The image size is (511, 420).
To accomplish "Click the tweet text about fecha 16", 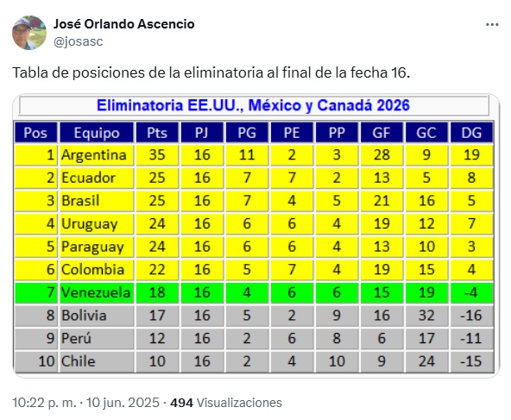I will (211, 72).
